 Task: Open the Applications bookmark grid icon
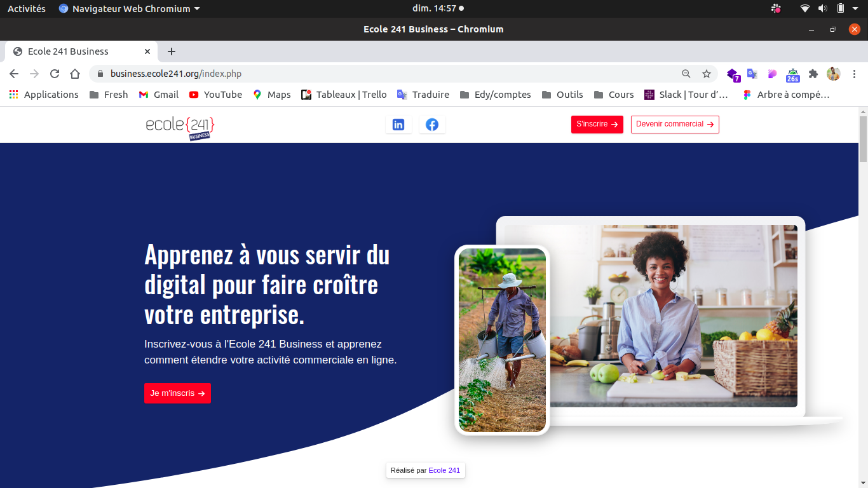[x=14, y=95]
